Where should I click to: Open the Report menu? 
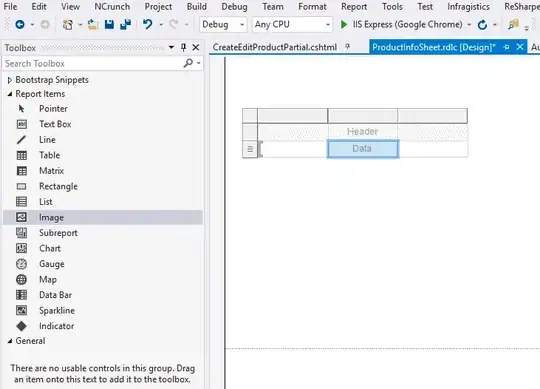point(354,7)
